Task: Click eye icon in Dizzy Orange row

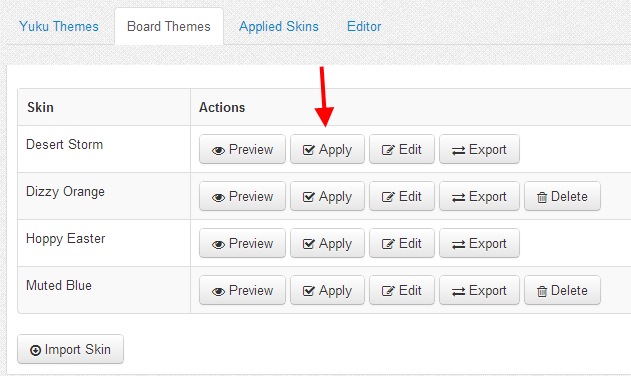Action: pyautogui.click(x=218, y=197)
